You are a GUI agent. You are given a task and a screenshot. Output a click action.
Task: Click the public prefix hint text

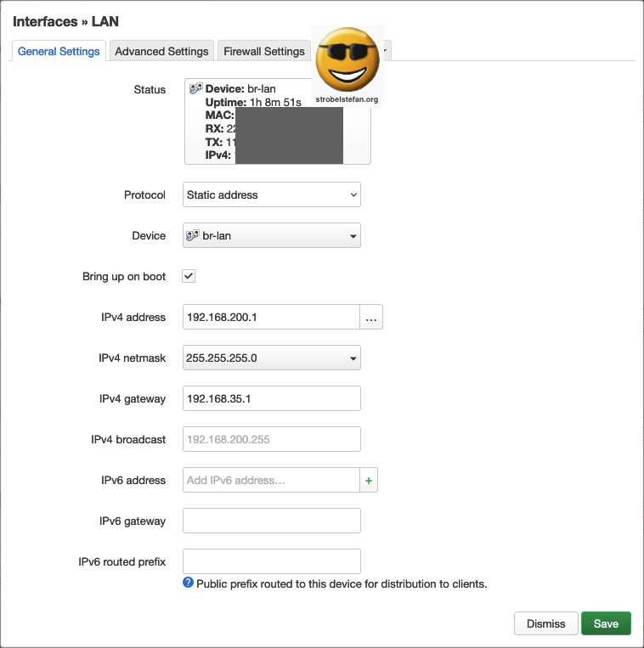(x=342, y=584)
